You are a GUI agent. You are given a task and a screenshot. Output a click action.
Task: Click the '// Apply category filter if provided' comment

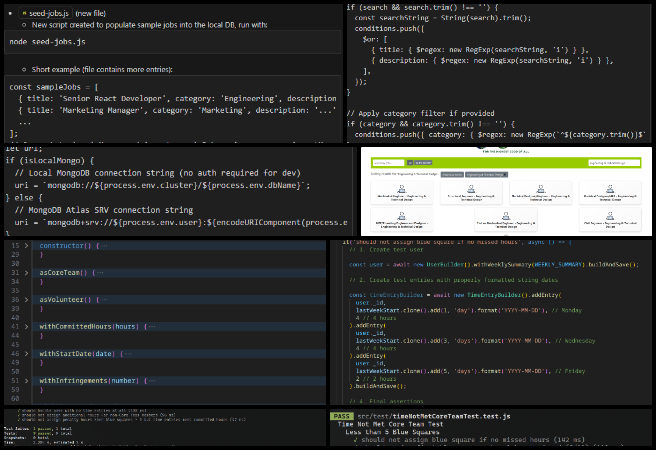420,113
